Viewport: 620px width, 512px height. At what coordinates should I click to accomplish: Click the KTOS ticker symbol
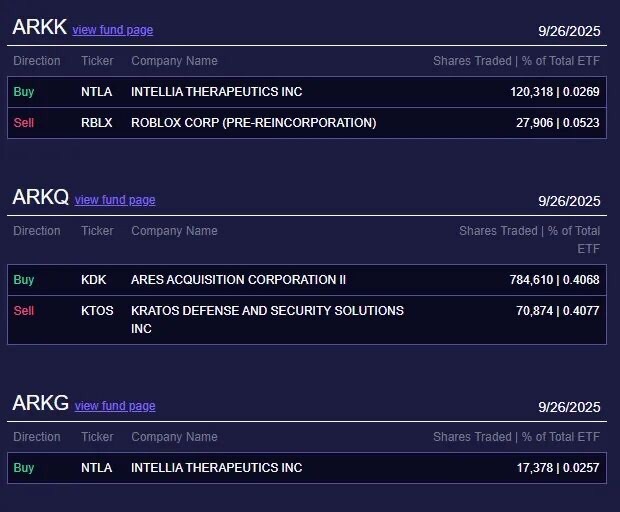coord(97,311)
